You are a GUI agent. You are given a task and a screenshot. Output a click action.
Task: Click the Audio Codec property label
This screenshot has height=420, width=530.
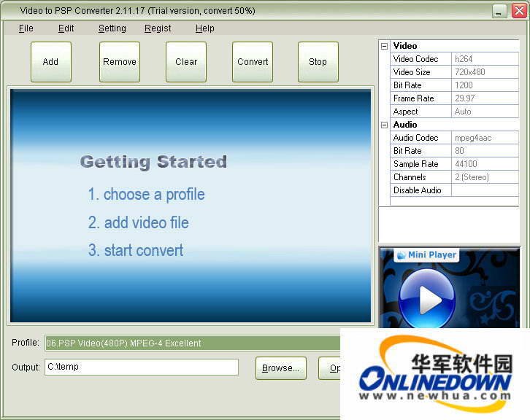click(420, 138)
